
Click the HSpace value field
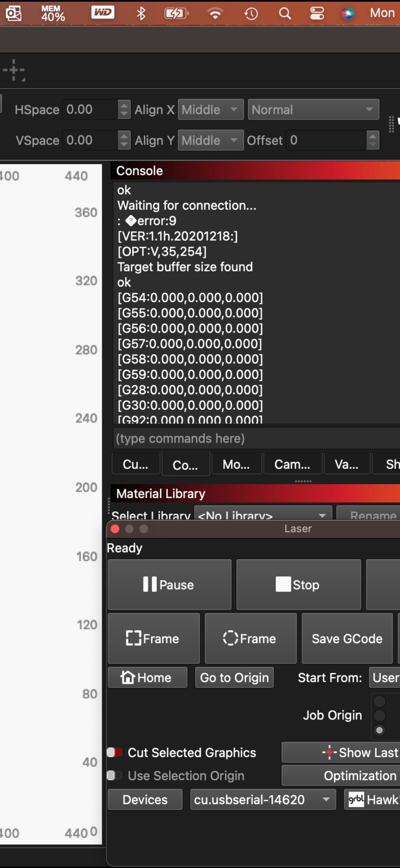click(x=90, y=109)
